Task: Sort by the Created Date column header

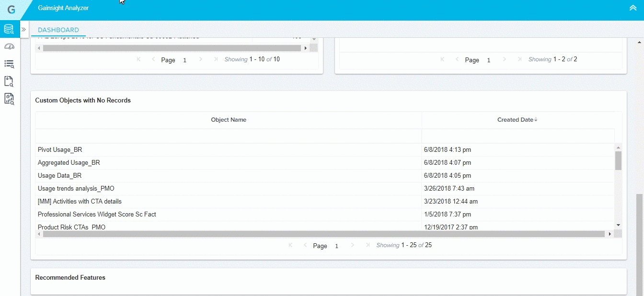Action: 517,120
